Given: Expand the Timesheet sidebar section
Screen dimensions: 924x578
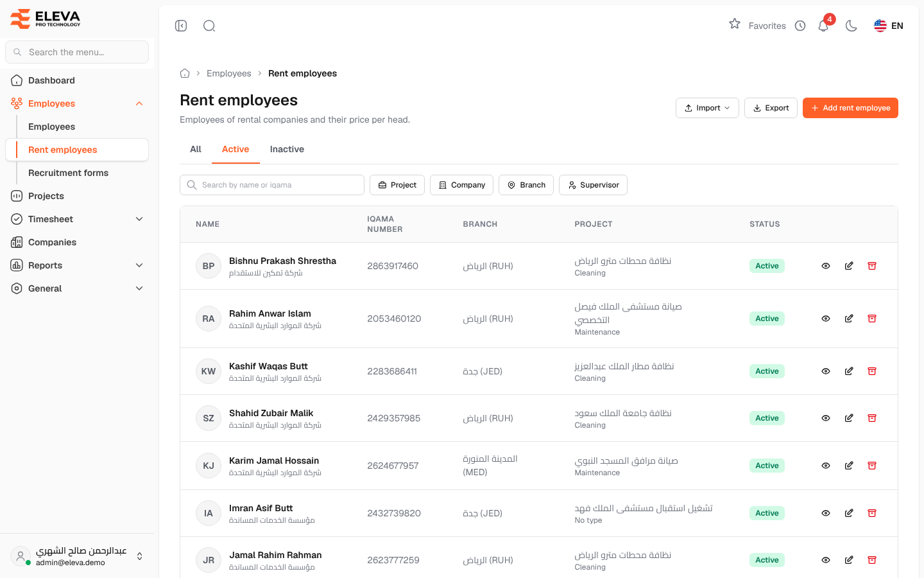Looking at the screenshot, I should click(x=77, y=219).
